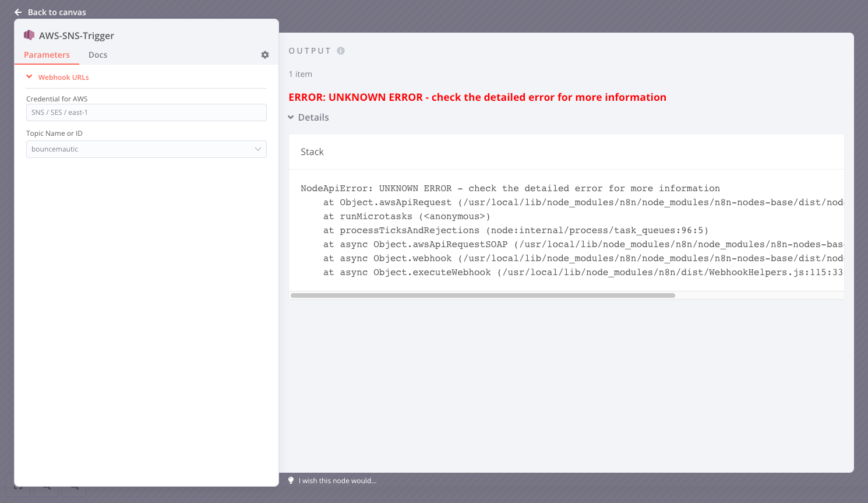Image resolution: width=868 pixels, height=503 pixels.
Task: Select the Parameters tab
Action: [47, 54]
